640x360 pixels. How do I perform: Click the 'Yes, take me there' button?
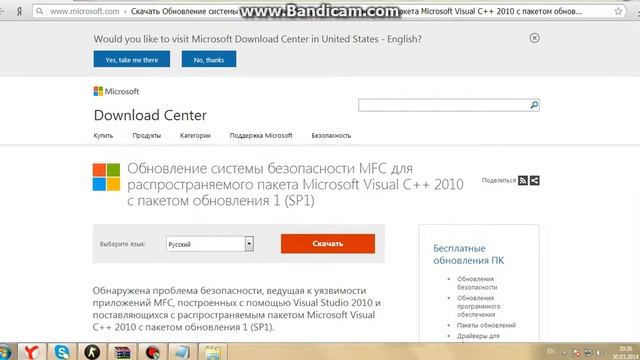pos(131,59)
